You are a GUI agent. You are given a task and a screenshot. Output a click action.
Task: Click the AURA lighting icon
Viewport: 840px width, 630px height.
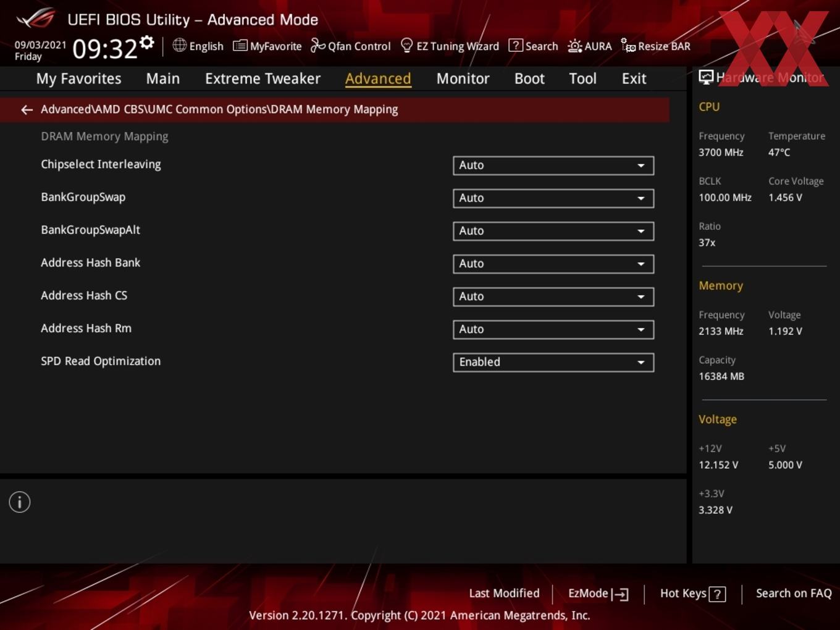(574, 46)
